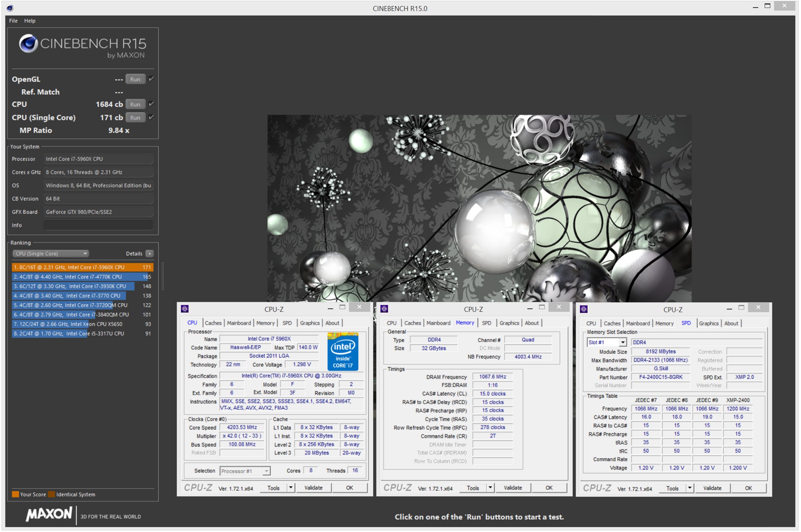Expand Tools arrow in the CPU tab CPU-Z window

pos(291,488)
